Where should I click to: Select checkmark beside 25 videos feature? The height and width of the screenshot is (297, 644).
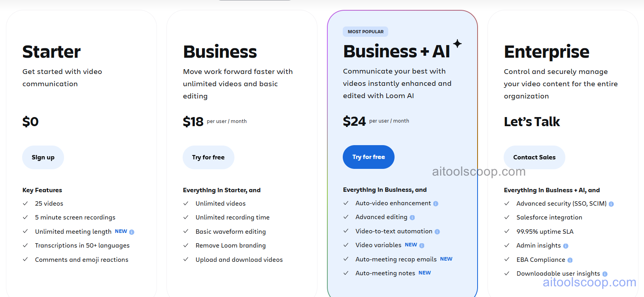click(25, 203)
